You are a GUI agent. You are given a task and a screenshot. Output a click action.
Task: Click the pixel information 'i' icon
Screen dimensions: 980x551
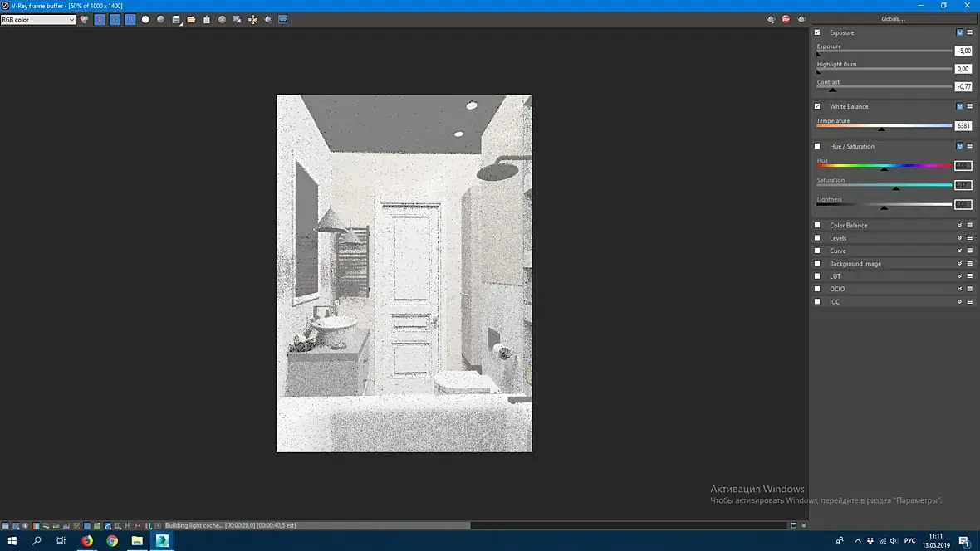pos(26,526)
